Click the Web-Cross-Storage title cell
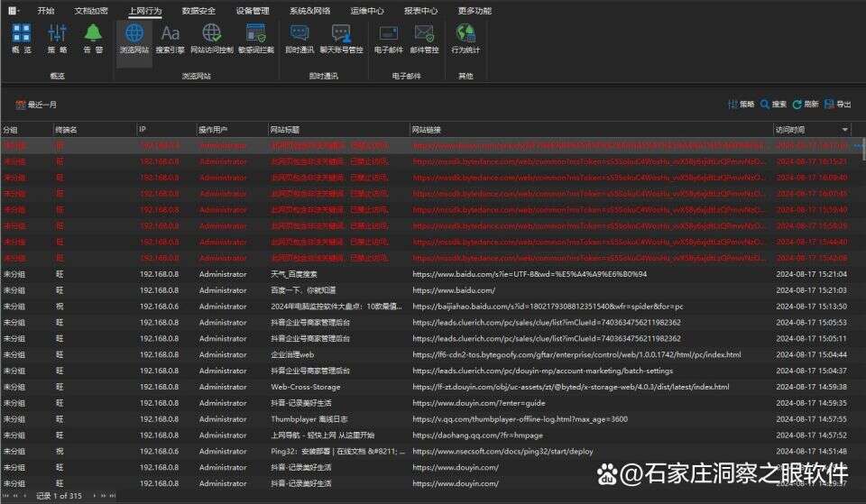The image size is (866, 504). [306, 387]
